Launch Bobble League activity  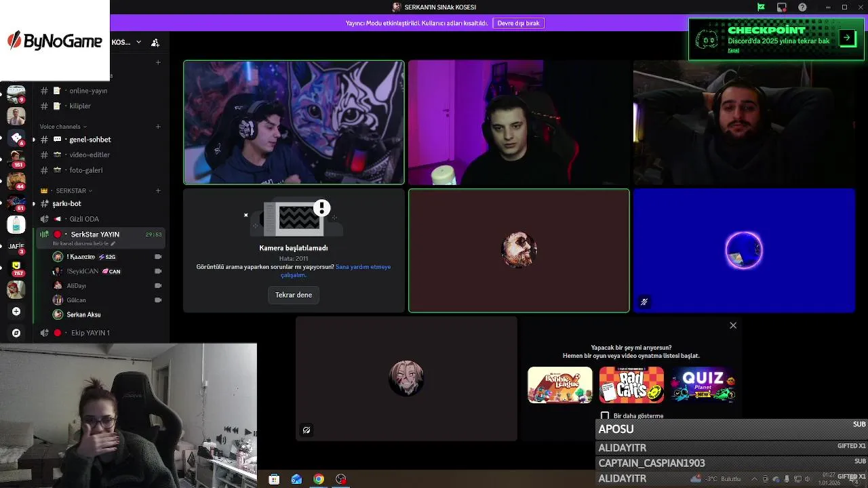pos(560,385)
